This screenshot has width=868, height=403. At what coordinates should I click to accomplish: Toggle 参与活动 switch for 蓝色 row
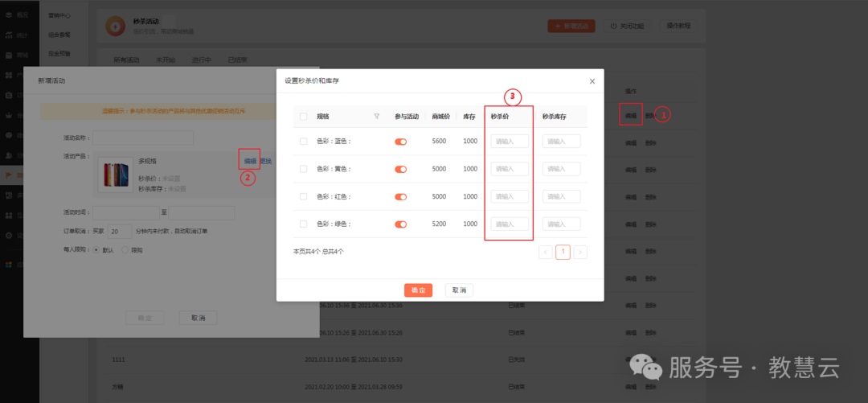(400, 142)
